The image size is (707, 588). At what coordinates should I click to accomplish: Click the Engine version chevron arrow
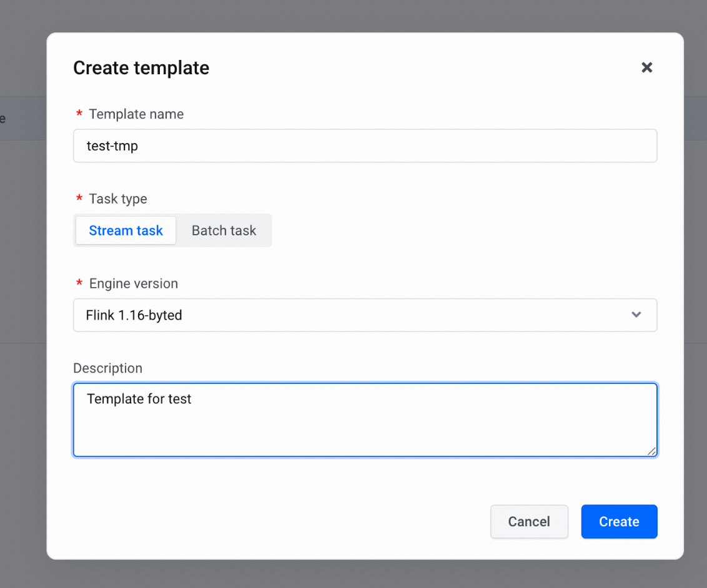(x=636, y=315)
